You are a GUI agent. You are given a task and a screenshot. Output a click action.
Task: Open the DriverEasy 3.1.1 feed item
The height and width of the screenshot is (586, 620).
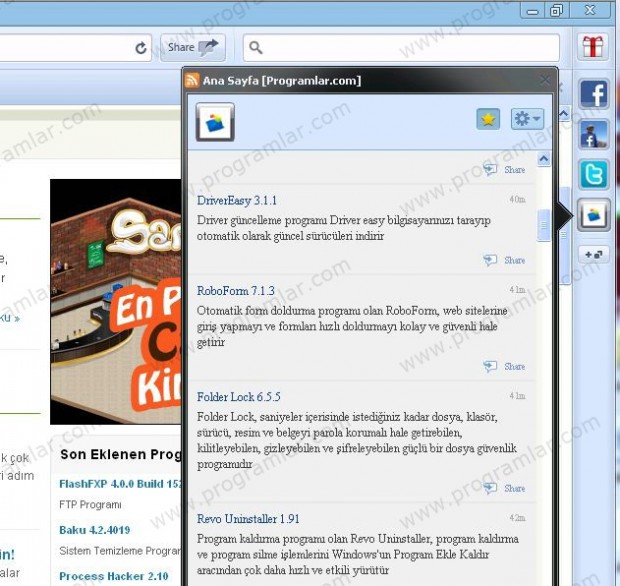[237, 200]
